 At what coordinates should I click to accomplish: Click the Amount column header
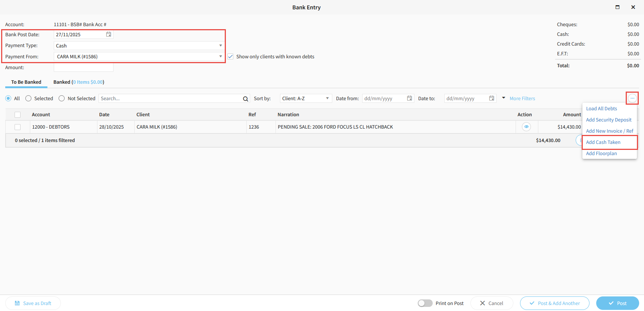(x=572, y=115)
